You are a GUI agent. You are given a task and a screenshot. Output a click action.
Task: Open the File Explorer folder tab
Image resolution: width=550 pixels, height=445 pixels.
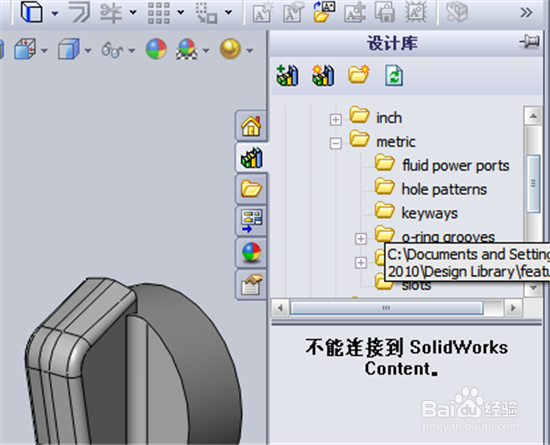pos(251,189)
